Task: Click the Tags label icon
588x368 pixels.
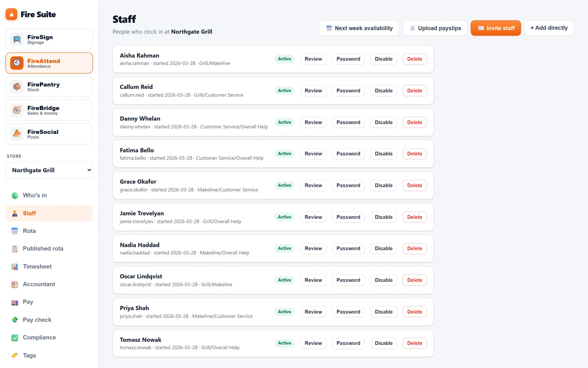Action: pyautogui.click(x=15, y=355)
